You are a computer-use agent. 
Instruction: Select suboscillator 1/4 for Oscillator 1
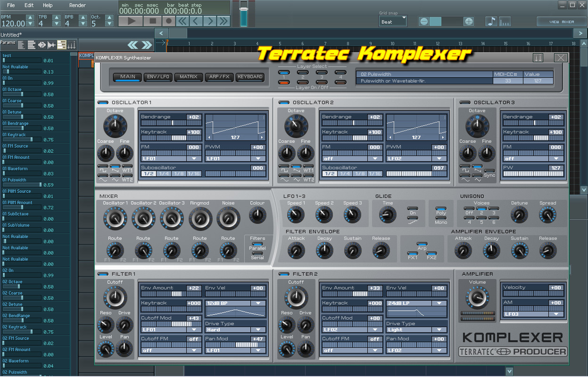164,174
